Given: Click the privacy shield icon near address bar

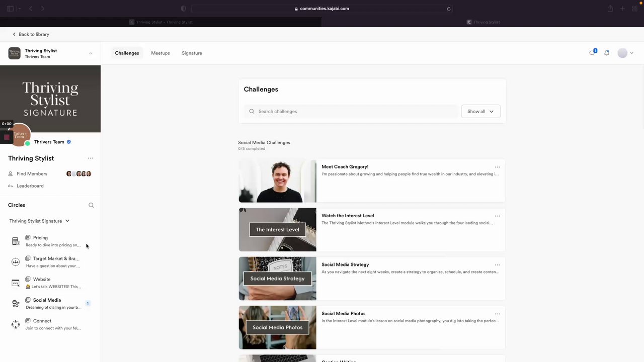Looking at the screenshot, I should (183, 9).
